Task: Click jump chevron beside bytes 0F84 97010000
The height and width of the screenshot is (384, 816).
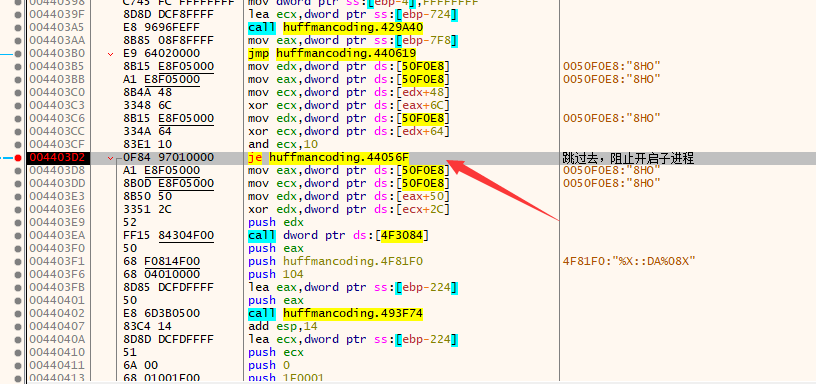Action: coord(110,158)
